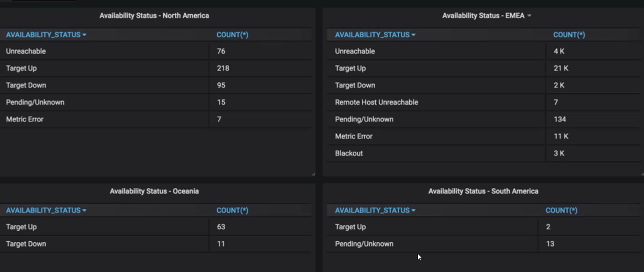
Task: Select the Unreachable row in North America
Action: tap(156, 51)
